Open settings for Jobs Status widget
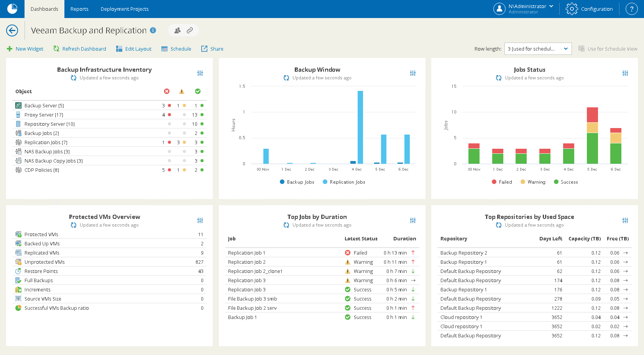Image resolution: width=644 pixels, height=355 pixels. click(625, 73)
